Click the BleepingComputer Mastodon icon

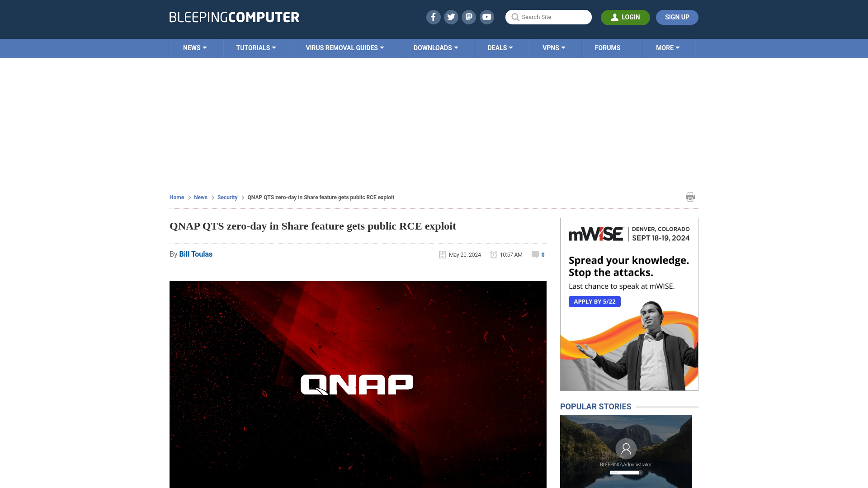469,17
